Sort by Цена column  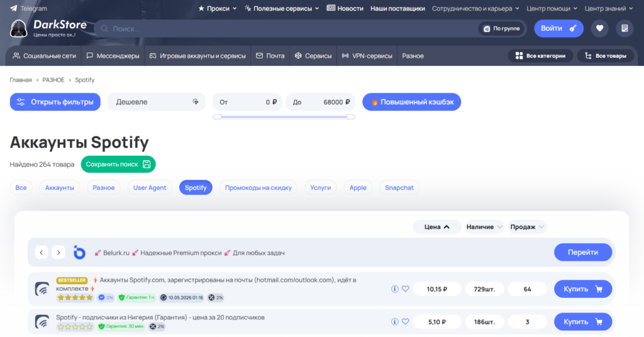[x=436, y=227]
